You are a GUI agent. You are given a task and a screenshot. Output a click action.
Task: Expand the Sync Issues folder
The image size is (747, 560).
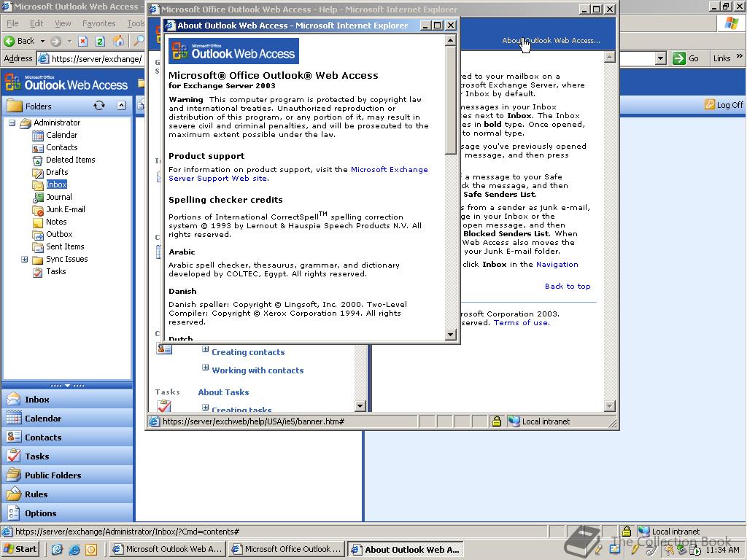[24, 260]
